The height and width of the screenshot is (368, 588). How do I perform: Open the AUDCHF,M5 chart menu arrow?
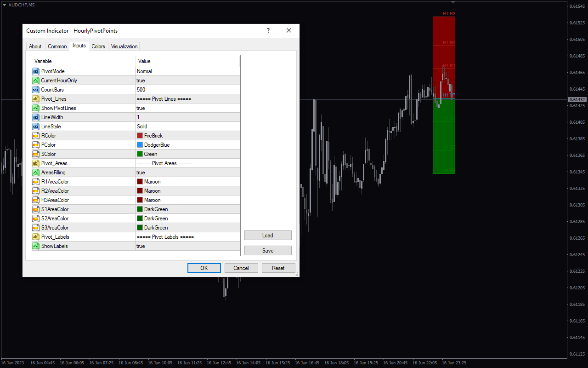[4, 5]
